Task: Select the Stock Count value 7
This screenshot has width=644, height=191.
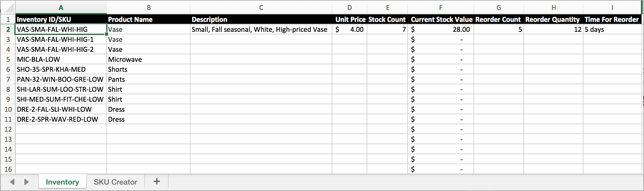Action: pyautogui.click(x=387, y=29)
